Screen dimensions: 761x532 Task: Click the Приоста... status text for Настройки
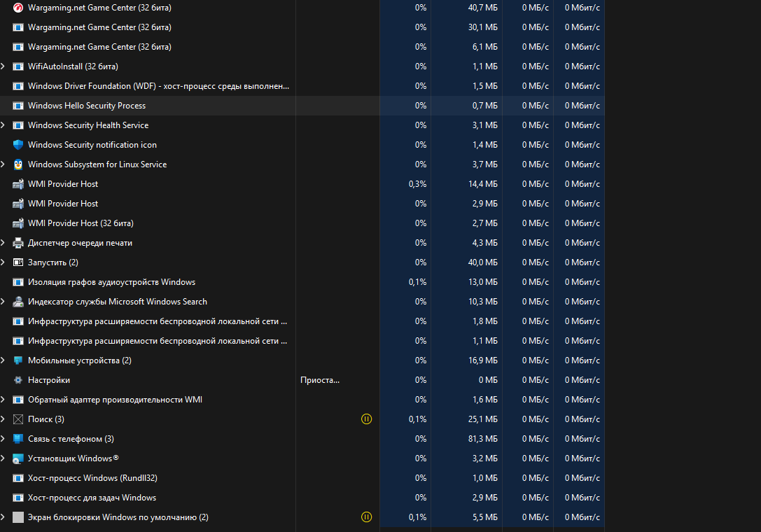pos(320,380)
